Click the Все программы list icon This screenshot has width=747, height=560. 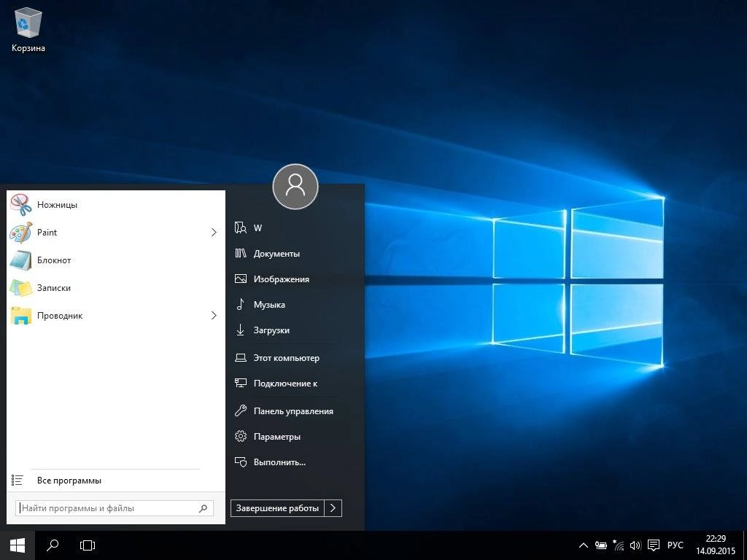(18, 480)
